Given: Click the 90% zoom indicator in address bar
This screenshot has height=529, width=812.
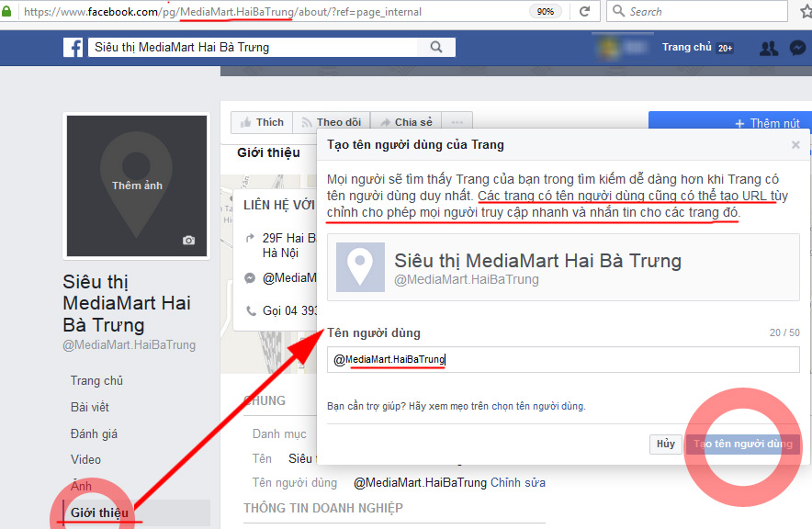Looking at the screenshot, I should tap(545, 12).
